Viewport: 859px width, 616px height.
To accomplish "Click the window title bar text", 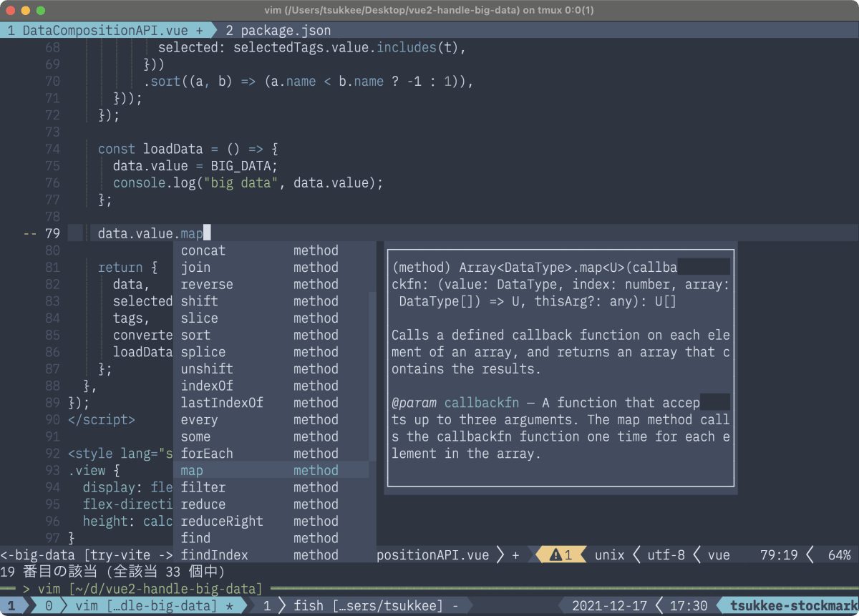I will click(429, 11).
